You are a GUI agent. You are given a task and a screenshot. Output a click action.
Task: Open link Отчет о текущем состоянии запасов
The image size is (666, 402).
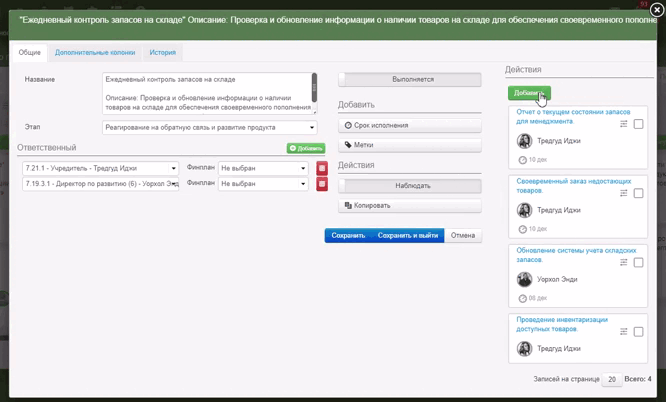pyautogui.click(x=573, y=116)
